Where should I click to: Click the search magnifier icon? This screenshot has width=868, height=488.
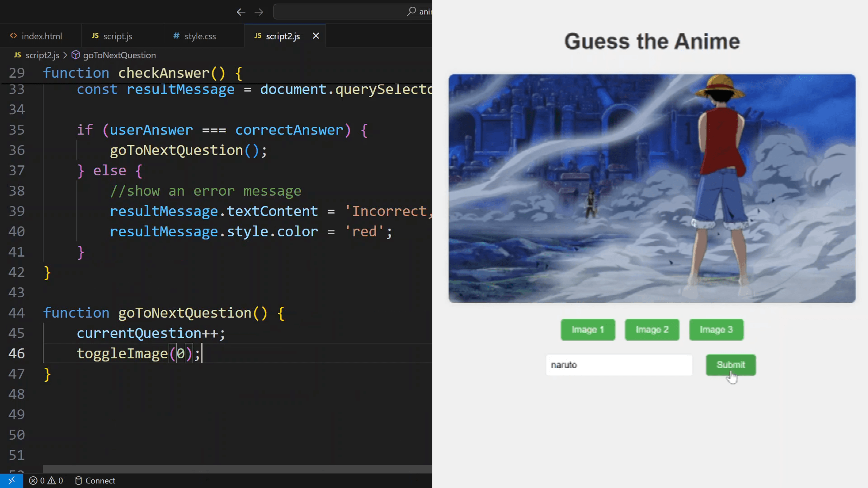pyautogui.click(x=411, y=11)
